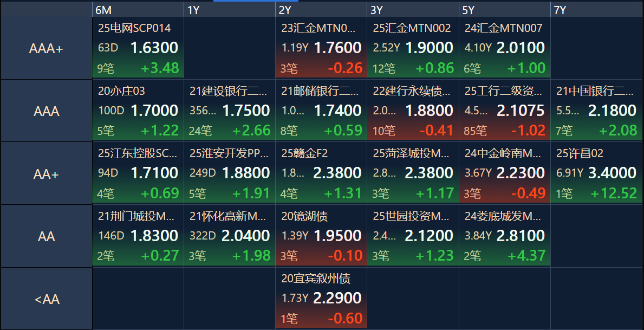The width and height of the screenshot is (644, 330).
Task: Select the 24娄底城发M bond cell
Action: pos(505,236)
